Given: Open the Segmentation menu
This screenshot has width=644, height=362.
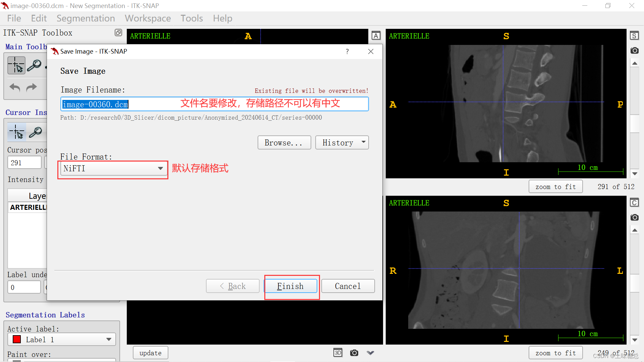Looking at the screenshot, I should coord(86,18).
